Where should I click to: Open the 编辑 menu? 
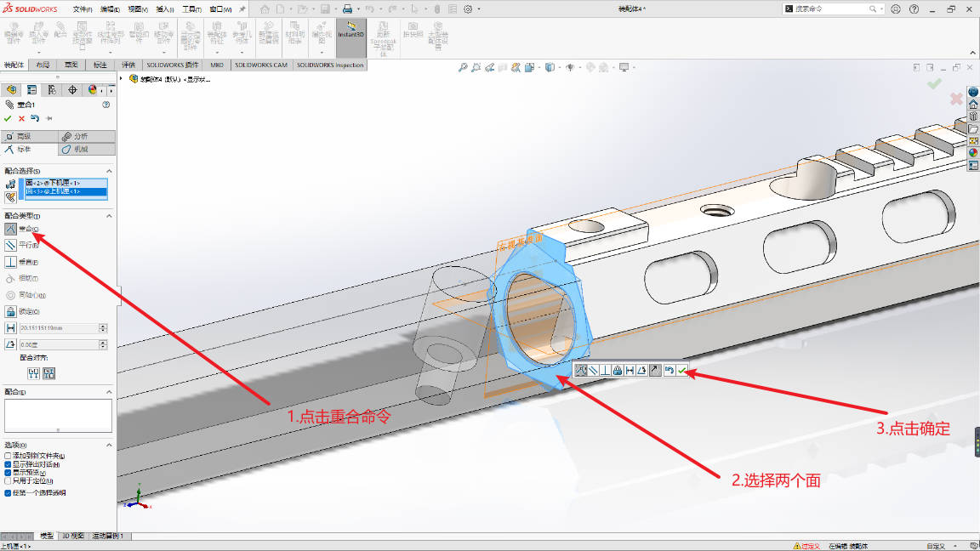point(110,9)
